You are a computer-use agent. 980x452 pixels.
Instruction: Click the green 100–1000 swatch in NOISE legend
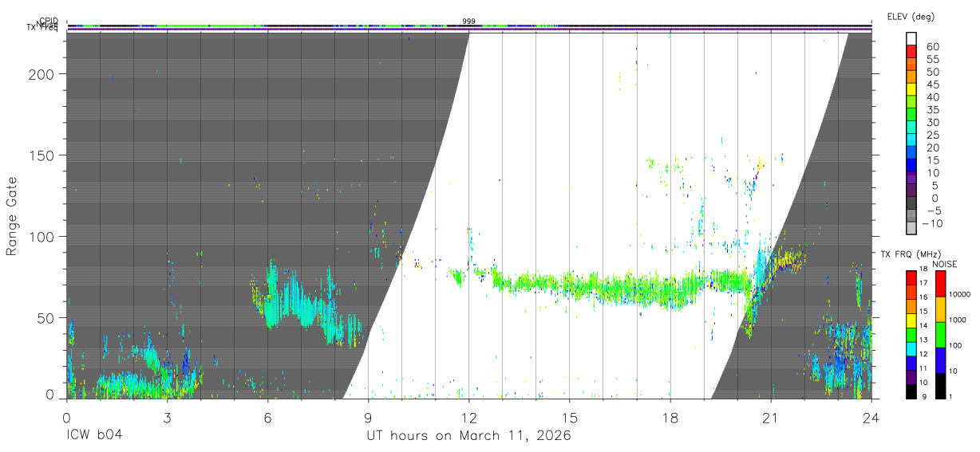940,335
